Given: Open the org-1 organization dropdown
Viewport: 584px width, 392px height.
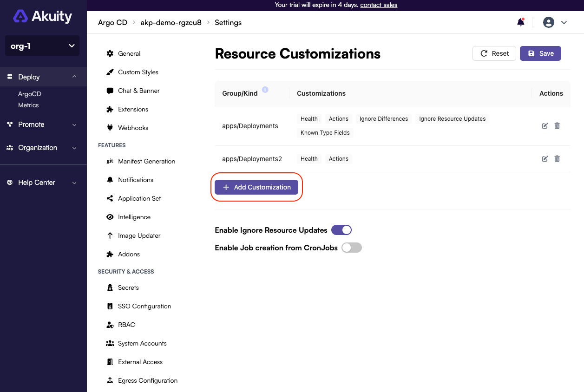Looking at the screenshot, I should 42,46.
